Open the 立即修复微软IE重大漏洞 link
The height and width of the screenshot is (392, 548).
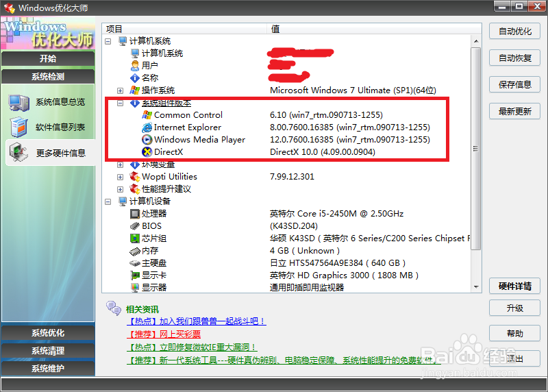tap(192, 347)
